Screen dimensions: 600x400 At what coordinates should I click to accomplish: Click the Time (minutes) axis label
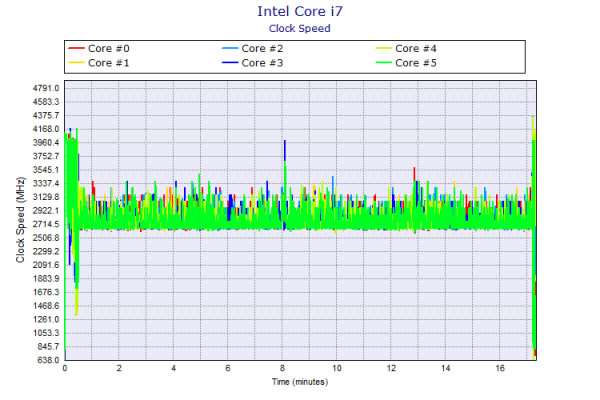point(300,382)
